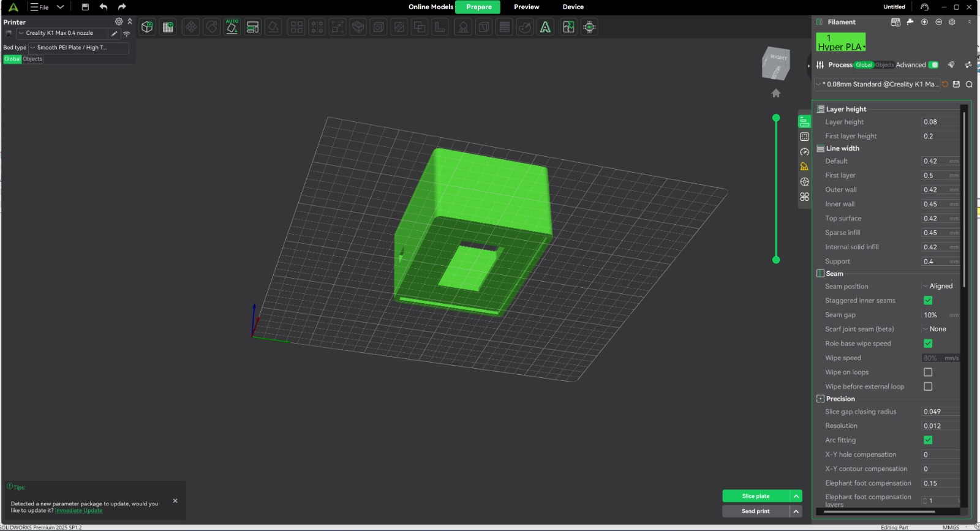Viewport: 980px width, 531px height.
Task: Open the Support settings tab icon
Action: tap(805, 167)
